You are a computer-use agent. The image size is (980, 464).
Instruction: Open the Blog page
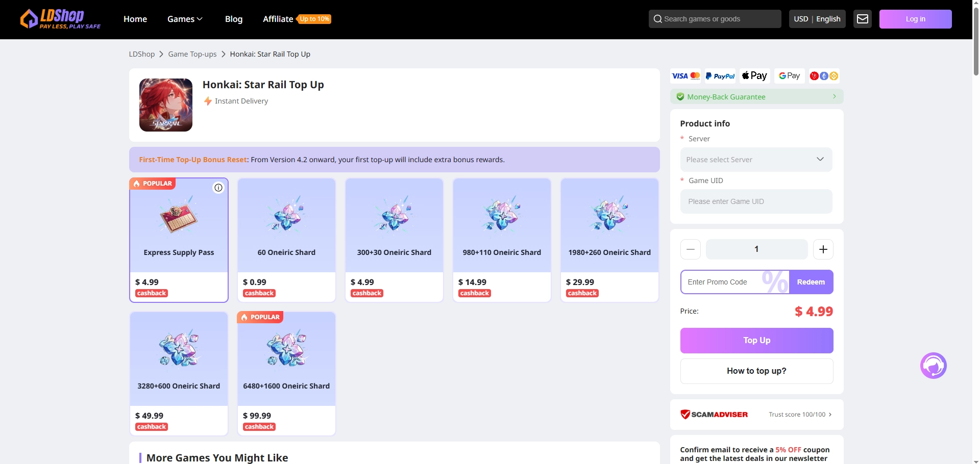tap(234, 19)
